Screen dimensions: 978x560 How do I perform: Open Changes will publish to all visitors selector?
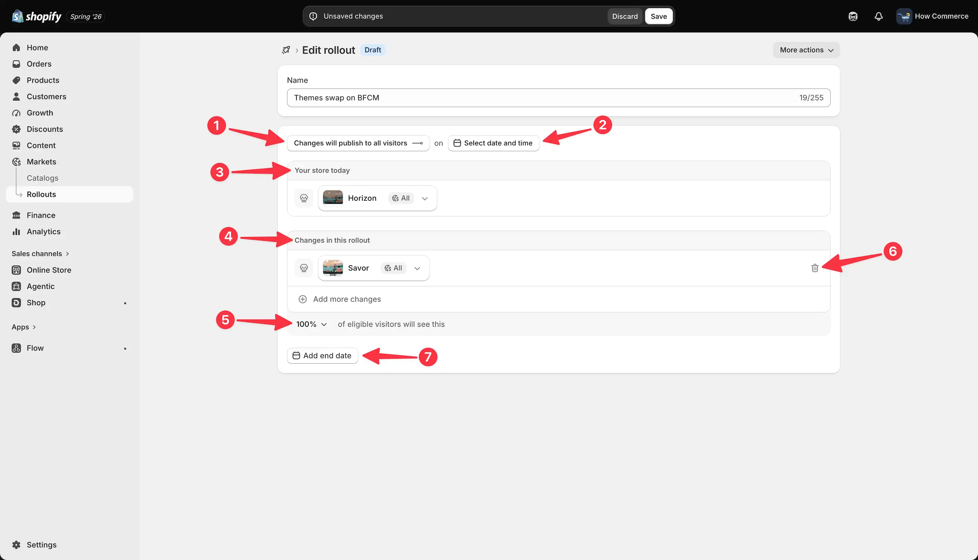[358, 143]
